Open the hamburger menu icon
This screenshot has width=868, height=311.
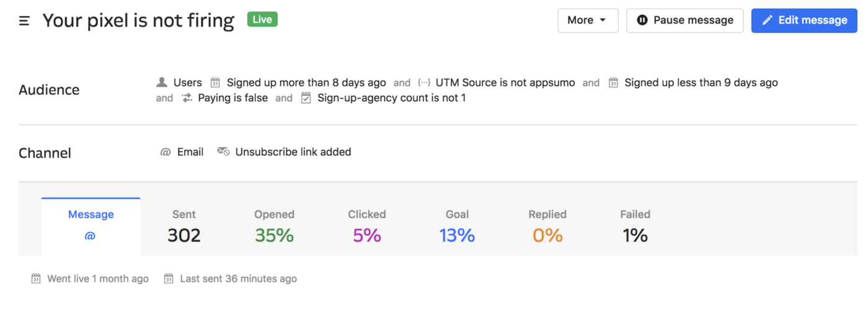24,21
